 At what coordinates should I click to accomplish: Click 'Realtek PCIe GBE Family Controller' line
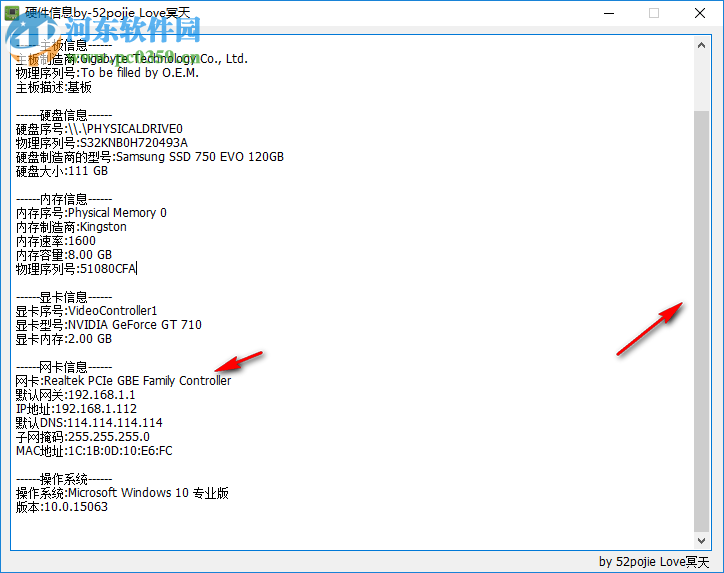coord(123,381)
